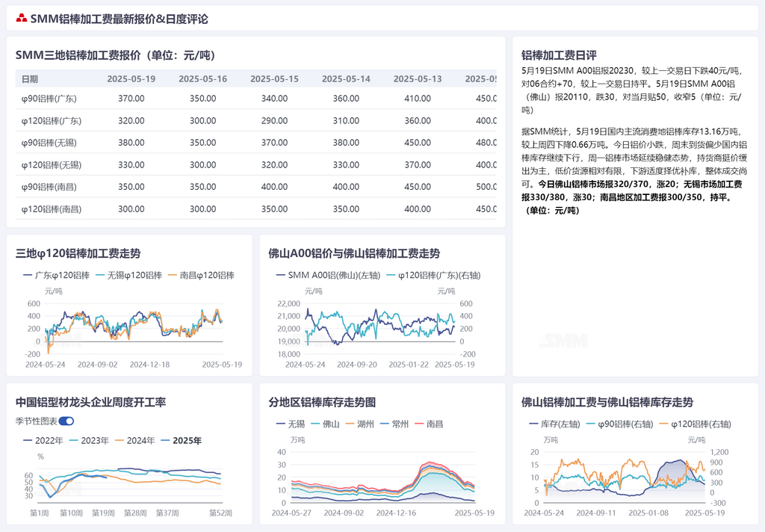Hide the 2023年 line in the operating rate chart
765x532 pixels.
(x=90, y=441)
